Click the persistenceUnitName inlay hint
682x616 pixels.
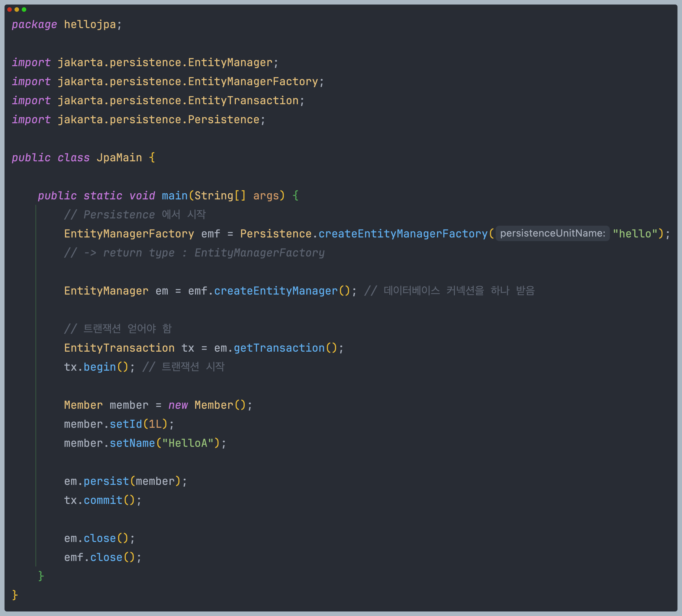(552, 233)
